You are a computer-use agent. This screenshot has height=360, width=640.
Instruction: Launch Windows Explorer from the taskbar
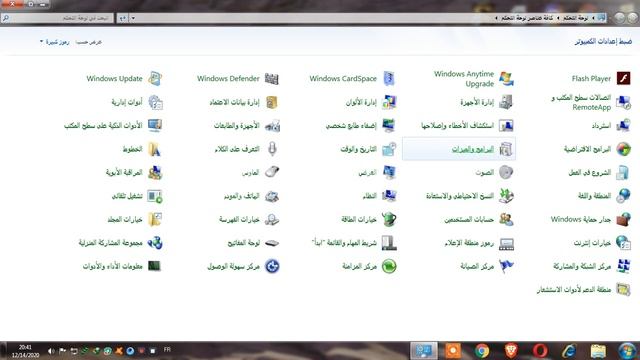coord(598,351)
